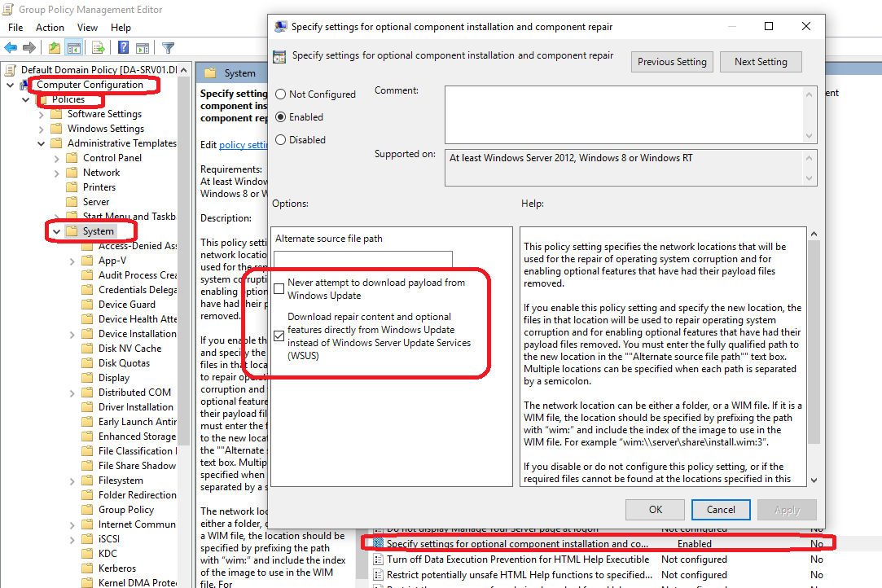Check Never attempt to download payload checkbox
Image resolution: width=882 pixels, height=588 pixels.
[279, 289]
